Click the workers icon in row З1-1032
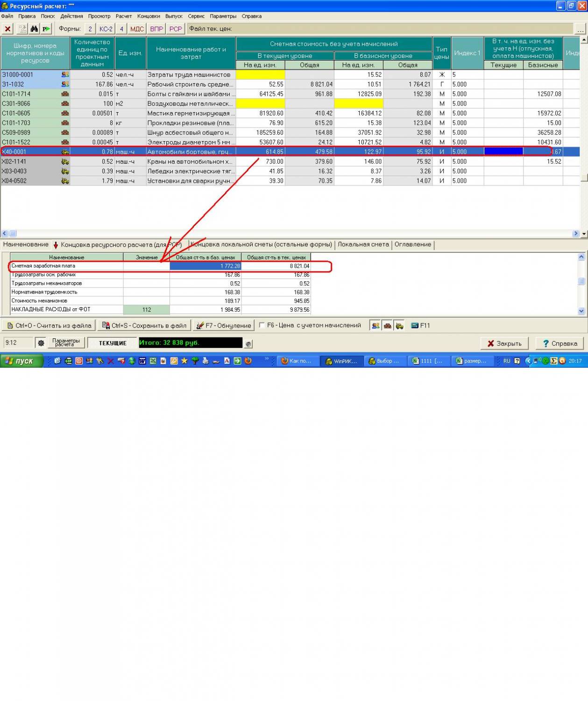This screenshot has height=701, width=588. (x=65, y=84)
